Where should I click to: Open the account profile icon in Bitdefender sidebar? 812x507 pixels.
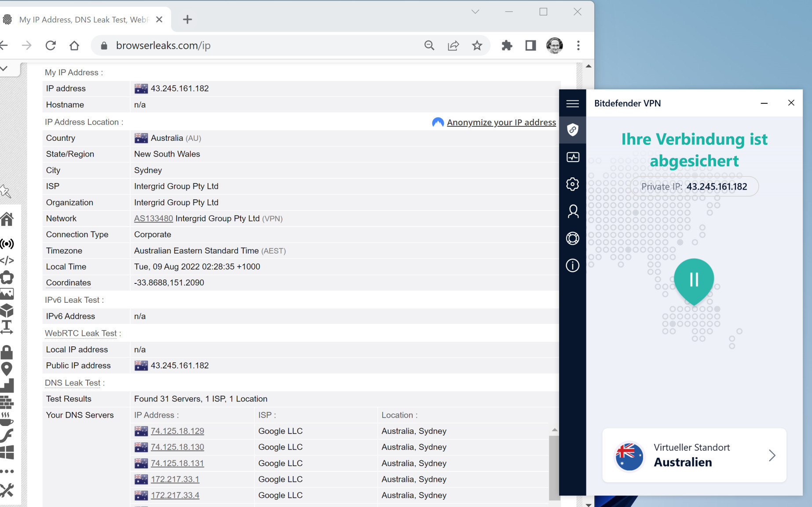click(573, 211)
